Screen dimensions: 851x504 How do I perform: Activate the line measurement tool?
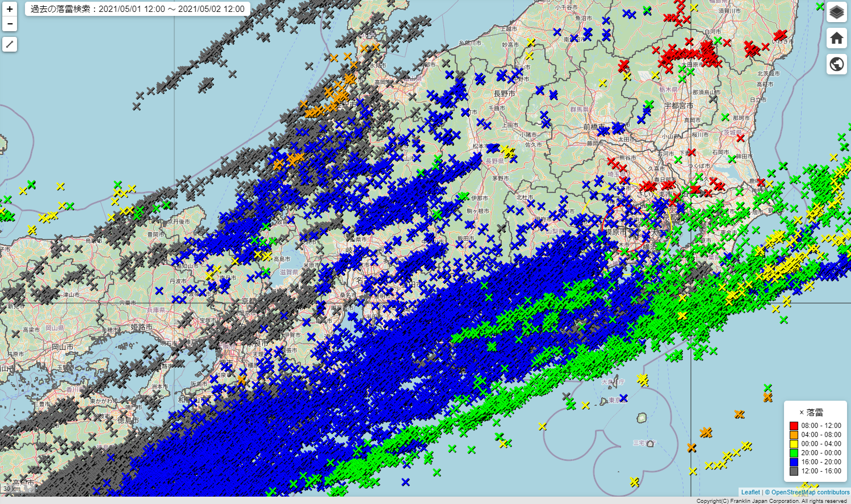10,44
